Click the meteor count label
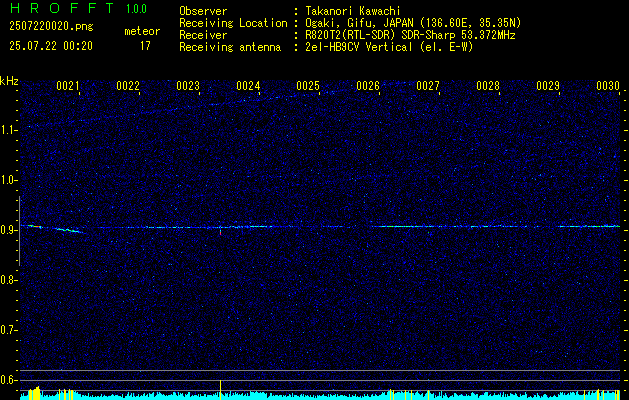Image resolution: width=629 pixels, height=400 pixels. (x=142, y=31)
